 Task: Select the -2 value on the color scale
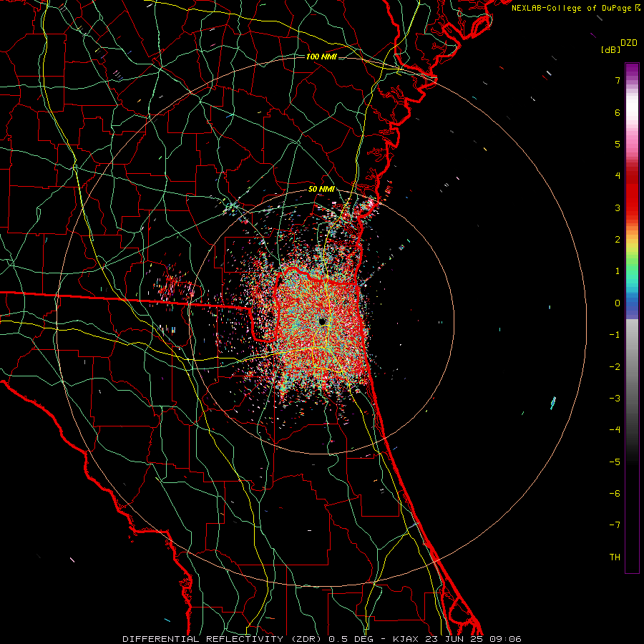[615, 366]
